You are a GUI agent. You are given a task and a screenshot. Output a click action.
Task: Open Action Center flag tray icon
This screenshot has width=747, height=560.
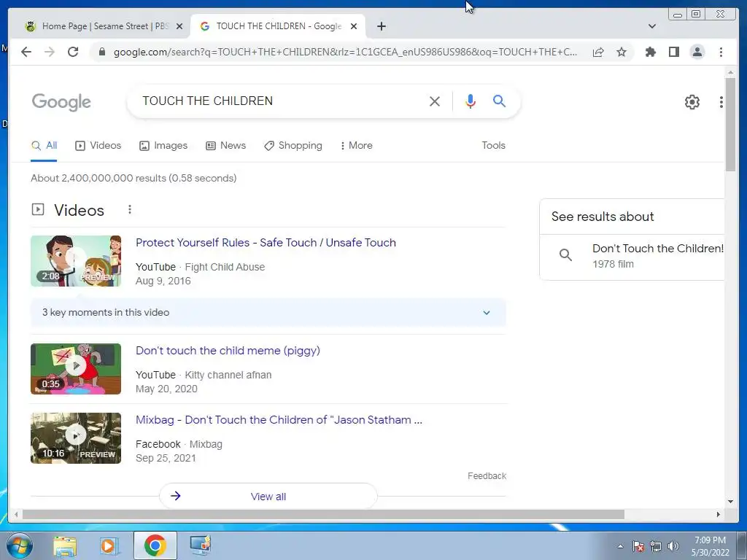tap(638, 546)
